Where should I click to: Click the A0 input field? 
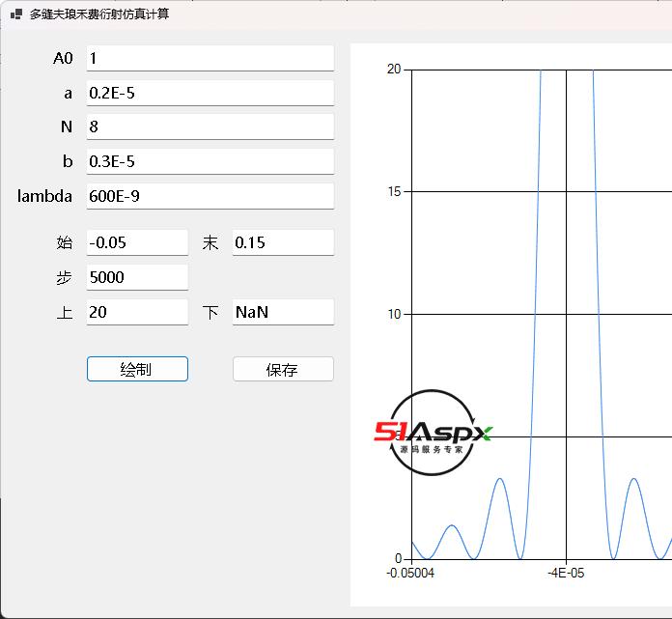210,58
